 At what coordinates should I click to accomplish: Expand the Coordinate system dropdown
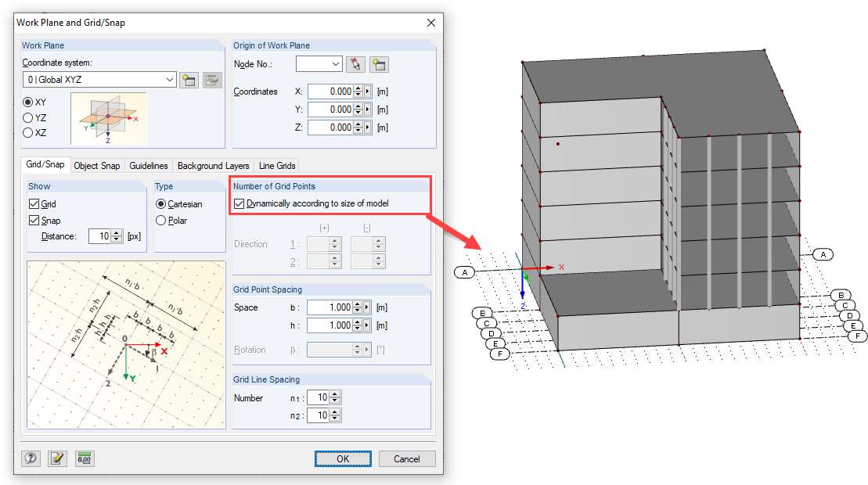[x=169, y=80]
